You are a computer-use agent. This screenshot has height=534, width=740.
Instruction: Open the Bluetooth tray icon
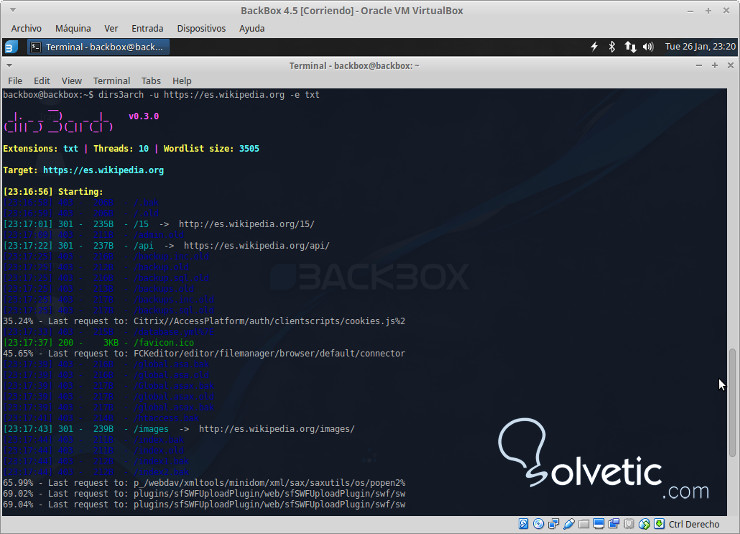click(x=612, y=46)
